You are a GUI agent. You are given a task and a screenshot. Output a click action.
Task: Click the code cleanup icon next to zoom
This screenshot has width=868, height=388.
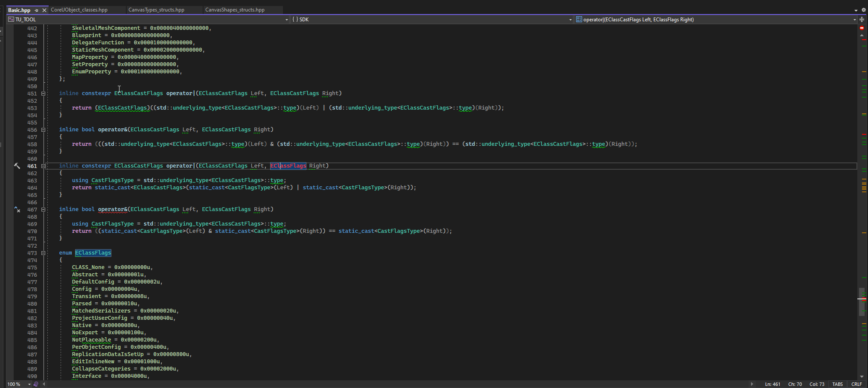[36, 384]
